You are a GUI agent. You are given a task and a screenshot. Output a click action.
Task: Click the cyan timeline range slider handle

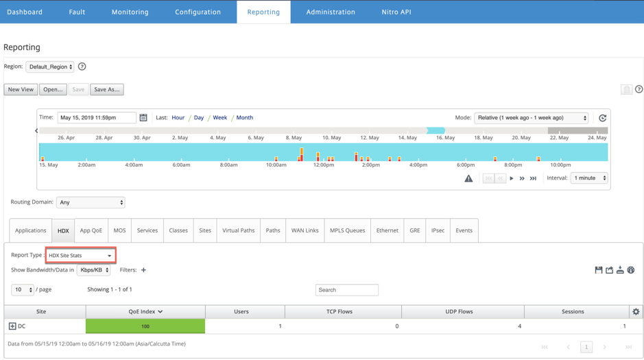pos(436,130)
